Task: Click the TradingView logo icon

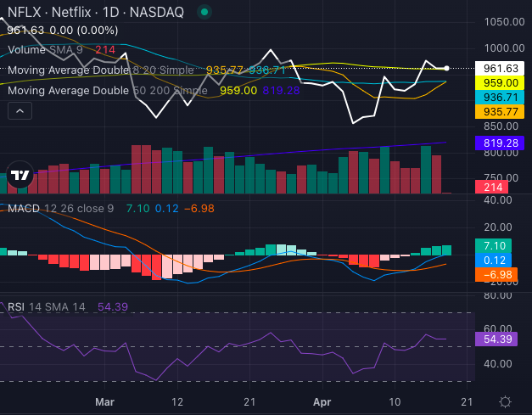Action: (20, 176)
